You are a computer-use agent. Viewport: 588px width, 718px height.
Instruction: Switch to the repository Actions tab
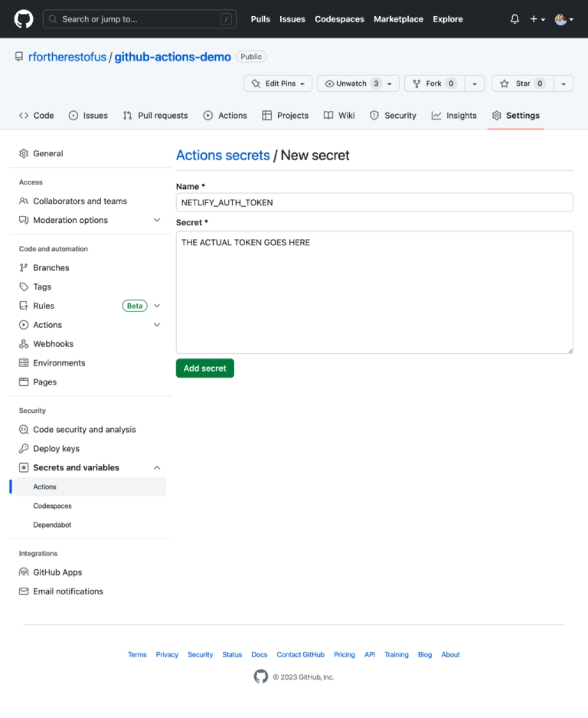point(225,115)
